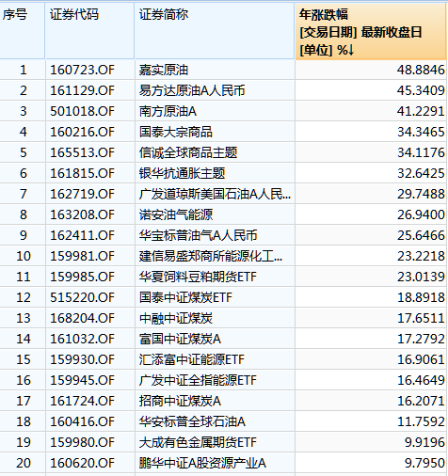Open the fund 易方达原油A人民币
This screenshot has width=448, height=476.
point(192,90)
